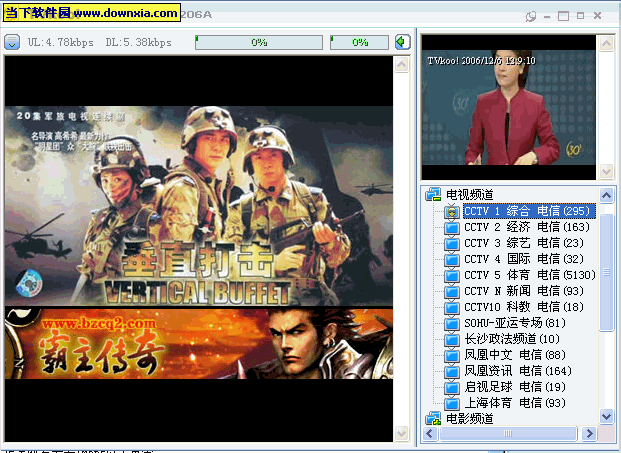Click the TV icon beside CCTV 5 体育
Screen dimensions: 621x453
(x=452, y=276)
